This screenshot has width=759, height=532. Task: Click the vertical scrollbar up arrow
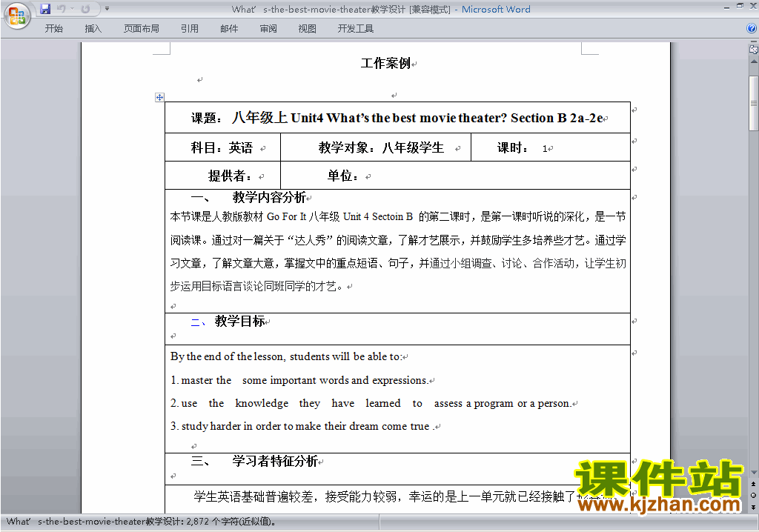tap(753, 62)
